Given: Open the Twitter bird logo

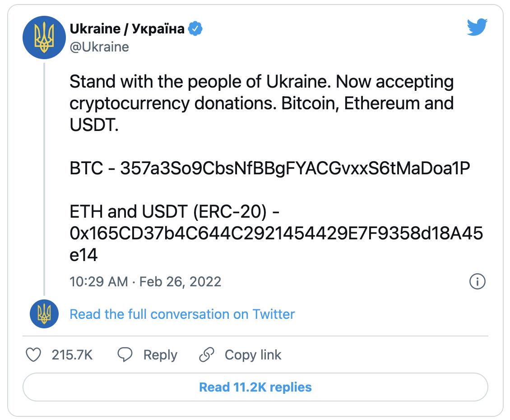Looking at the screenshot, I should point(477,28).
